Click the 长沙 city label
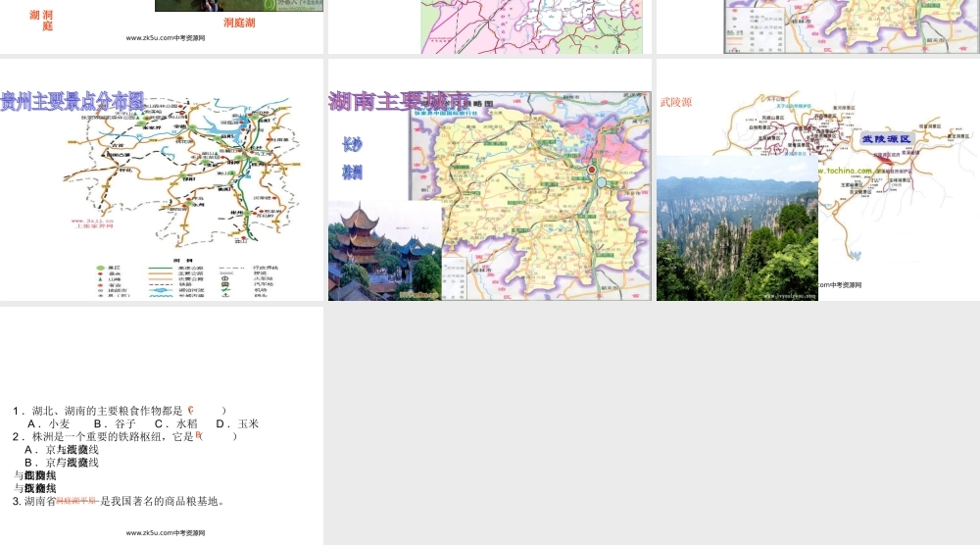This screenshot has width=980, height=545. coord(352,144)
